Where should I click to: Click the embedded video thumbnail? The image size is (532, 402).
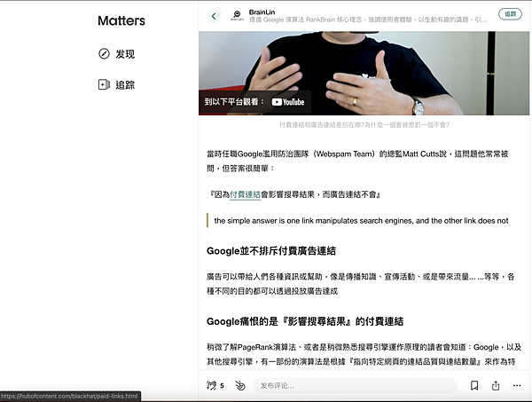(364, 73)
